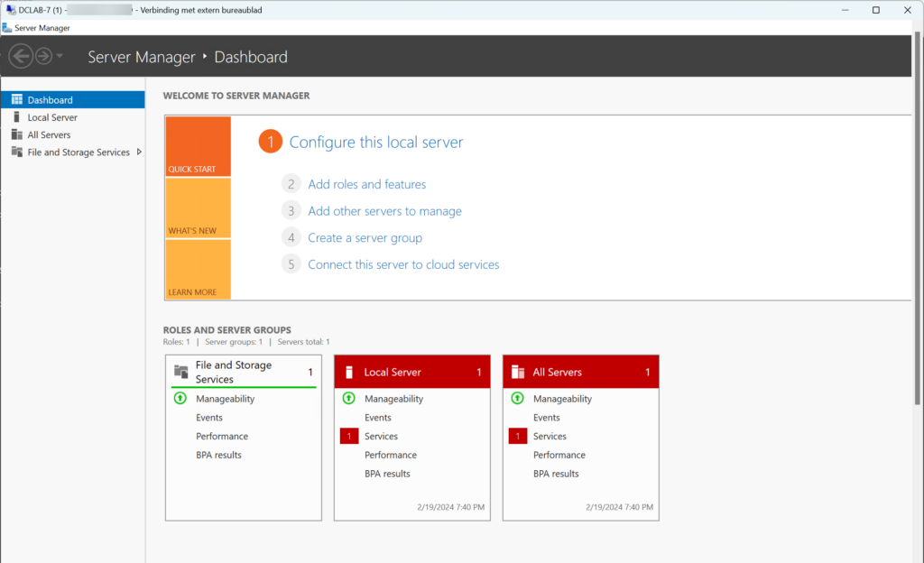
Task: Click the step 5 number circle
Action: [291, 264]
